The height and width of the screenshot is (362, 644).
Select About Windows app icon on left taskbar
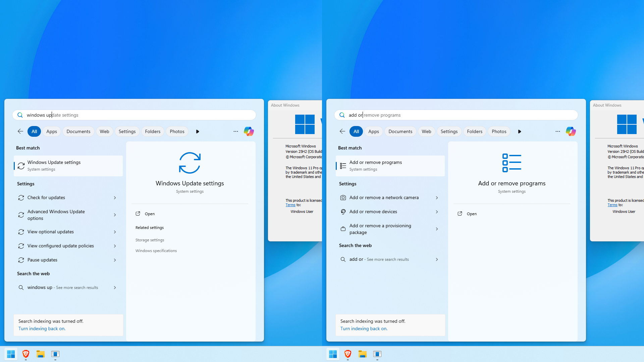click(x=55, y=354)
